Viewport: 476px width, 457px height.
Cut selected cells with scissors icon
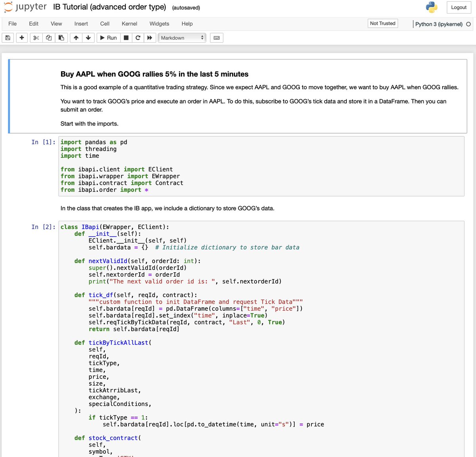tap(36, 38)
